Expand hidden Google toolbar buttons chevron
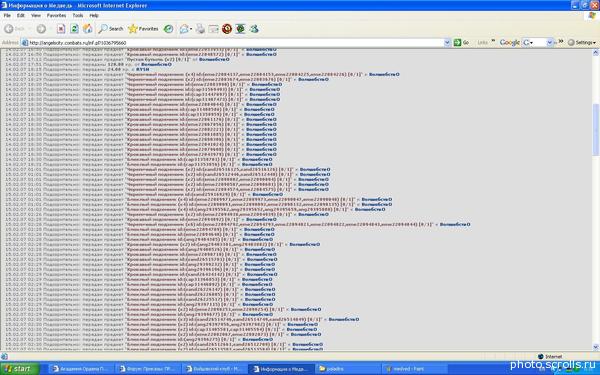The height and width of the screenshot is (375, 600). point(561,41)
